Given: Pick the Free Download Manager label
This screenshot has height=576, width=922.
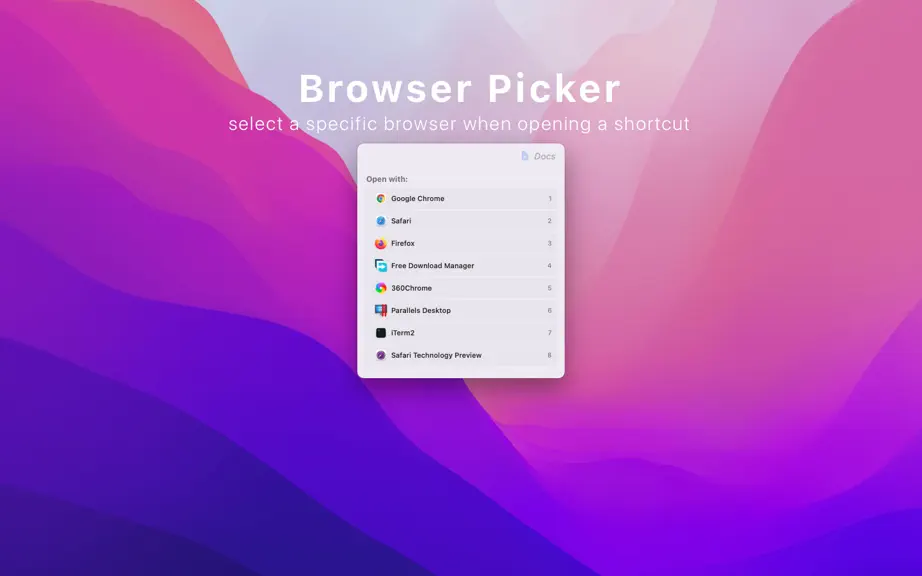Looking at the screenshot, I should tap(433, 266).
